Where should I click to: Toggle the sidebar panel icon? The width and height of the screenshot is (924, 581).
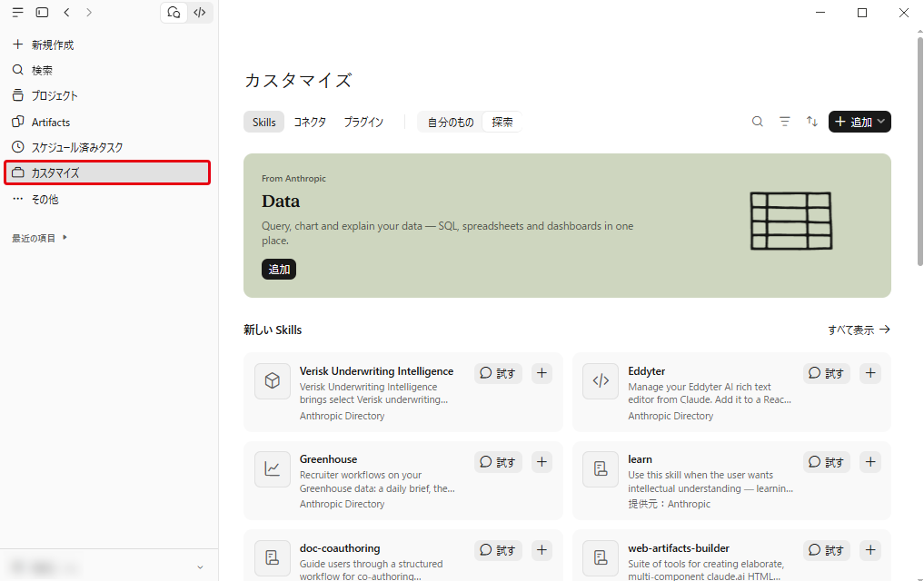42,13
